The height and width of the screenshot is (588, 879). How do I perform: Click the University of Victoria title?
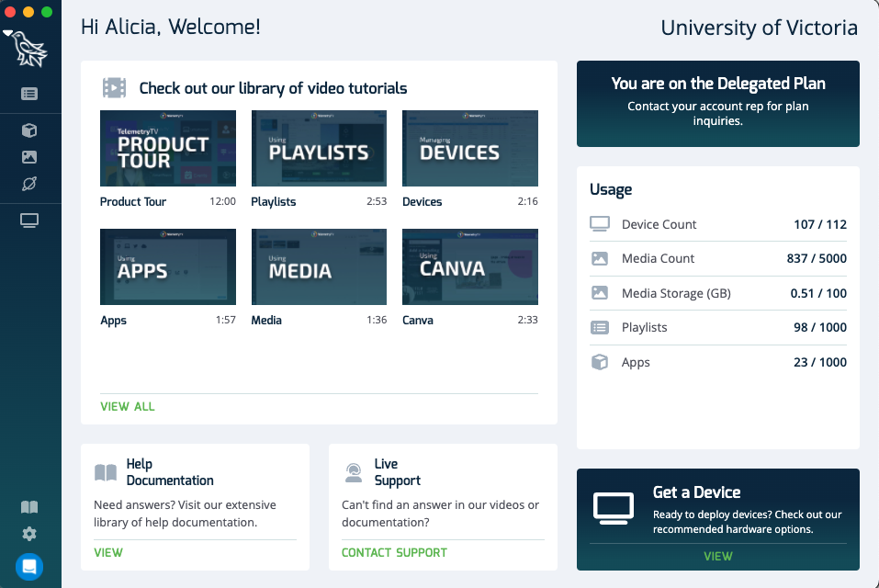coord(759,28)
